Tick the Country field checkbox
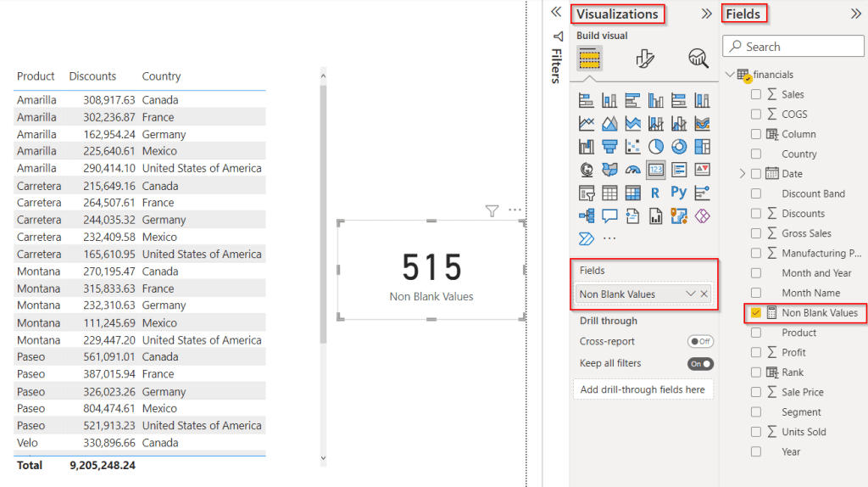The height and width of the screenshot is (487, 868). coord(755,154)
